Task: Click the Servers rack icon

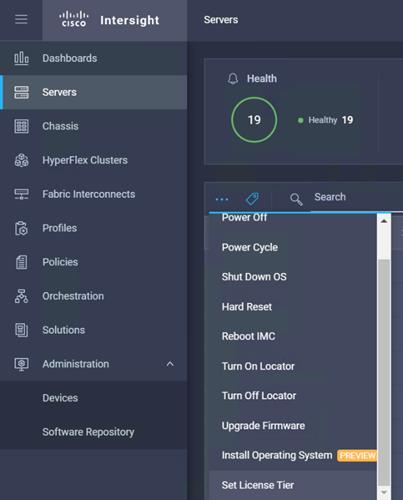Action: click(21, 92)
